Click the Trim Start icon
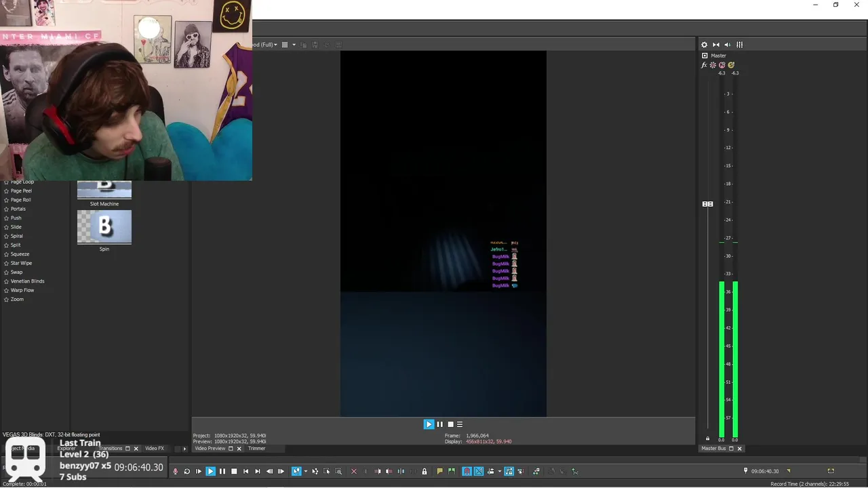The height and width of the screenshot is (488, 868). [x=377, y=471]
